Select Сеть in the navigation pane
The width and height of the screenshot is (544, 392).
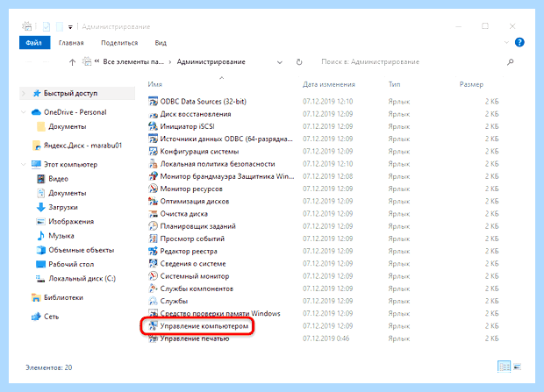[51, 317]
